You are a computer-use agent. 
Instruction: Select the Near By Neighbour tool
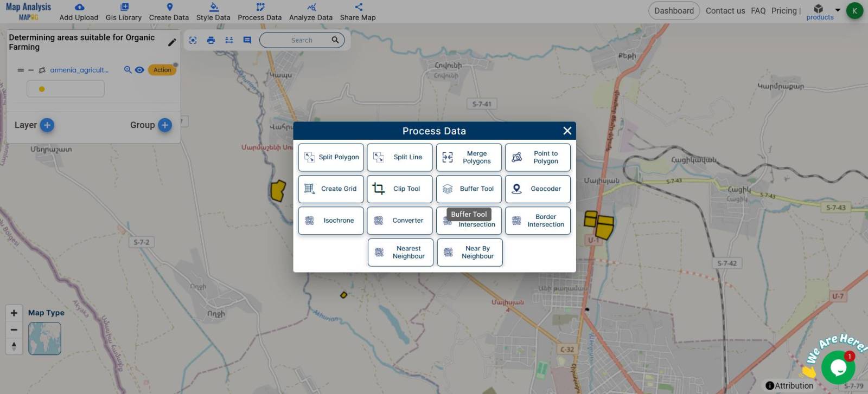coord(470,253)
